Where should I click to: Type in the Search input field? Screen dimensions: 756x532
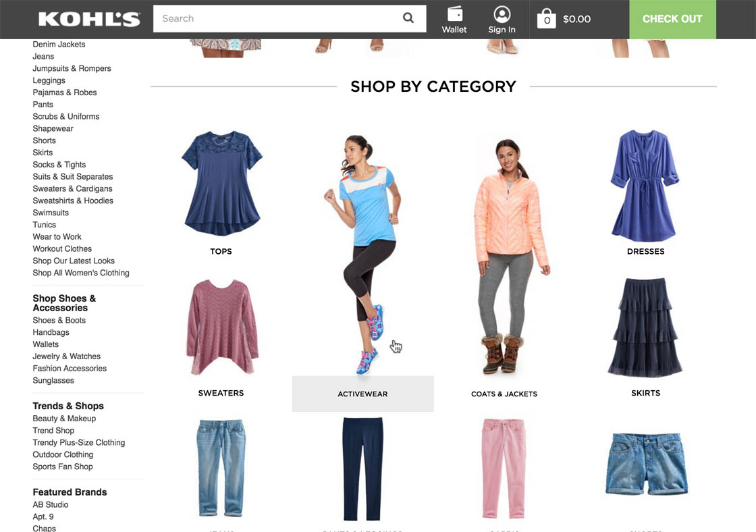pyautogui.click(x=277, y=19)
